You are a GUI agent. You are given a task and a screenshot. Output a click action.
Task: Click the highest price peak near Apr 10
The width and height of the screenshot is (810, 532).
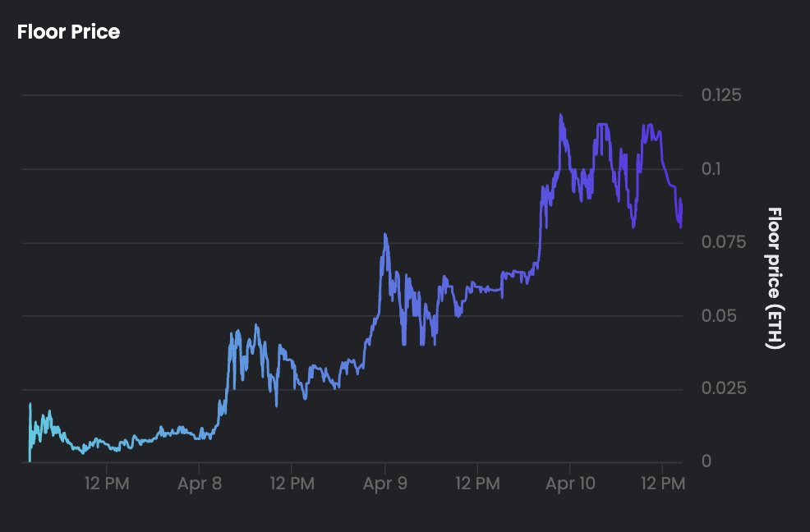[561, 115]
